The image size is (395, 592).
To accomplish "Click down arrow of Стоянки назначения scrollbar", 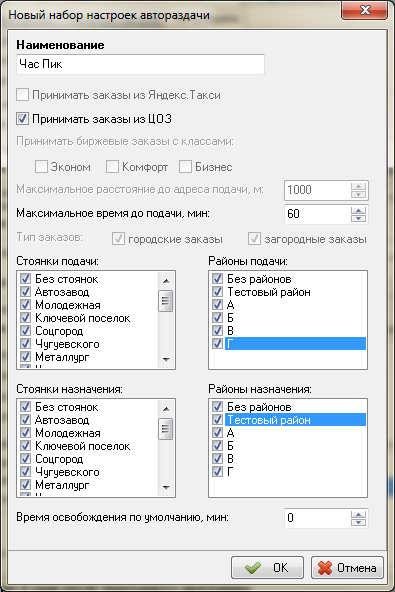I will point(166,487).
